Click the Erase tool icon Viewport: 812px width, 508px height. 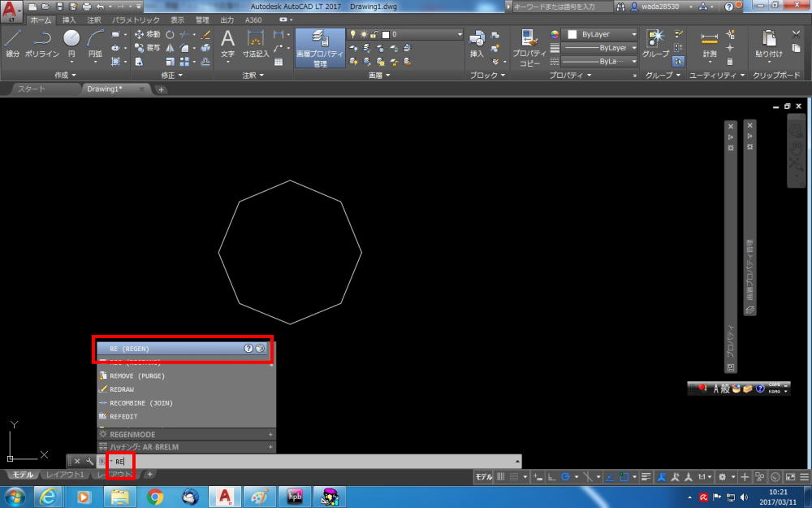(205, 34)
